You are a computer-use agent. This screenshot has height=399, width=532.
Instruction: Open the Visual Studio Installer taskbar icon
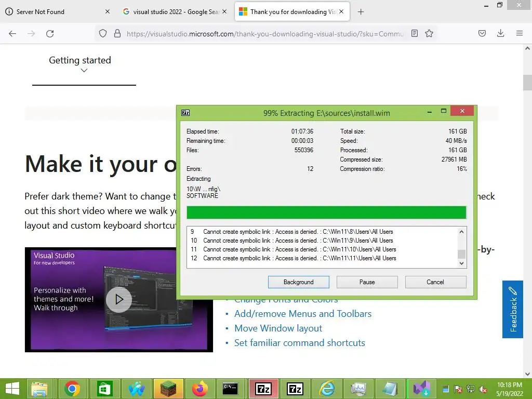click(422, 389)
